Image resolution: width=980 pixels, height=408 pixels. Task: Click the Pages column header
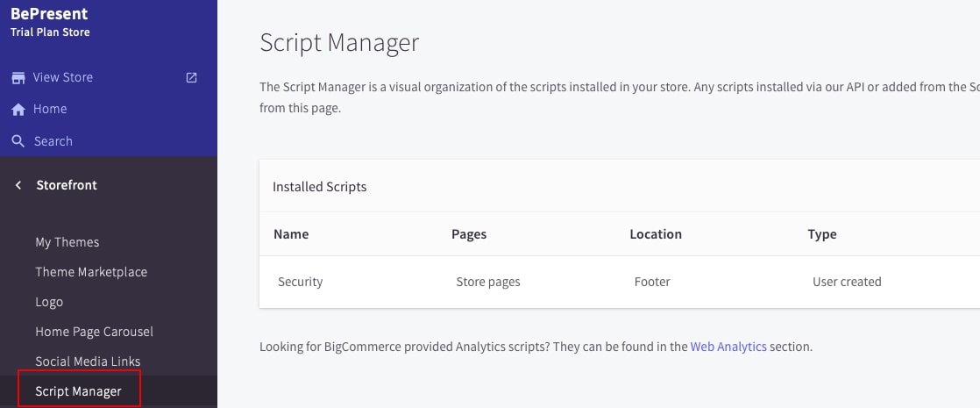tap(469, 234)
